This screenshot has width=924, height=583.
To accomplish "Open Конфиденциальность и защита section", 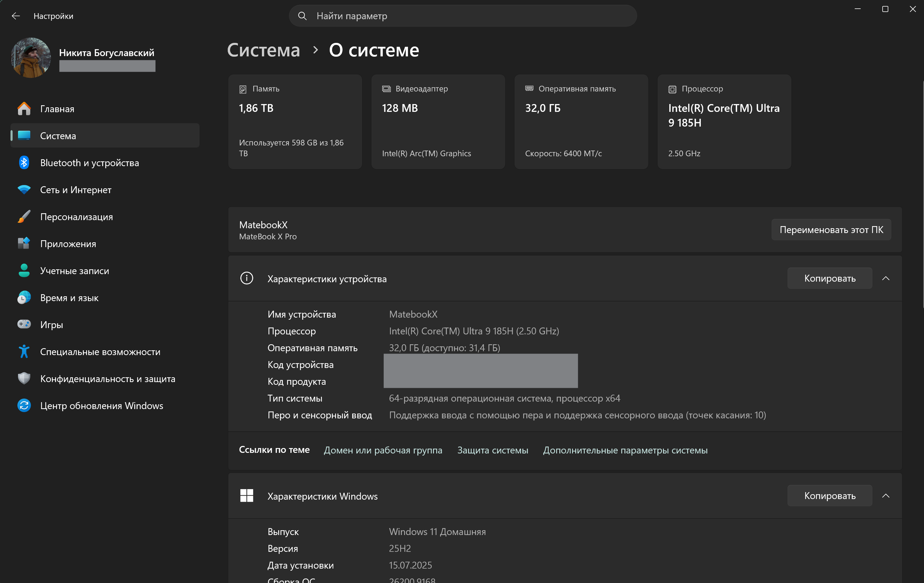I will click(105, 378).
